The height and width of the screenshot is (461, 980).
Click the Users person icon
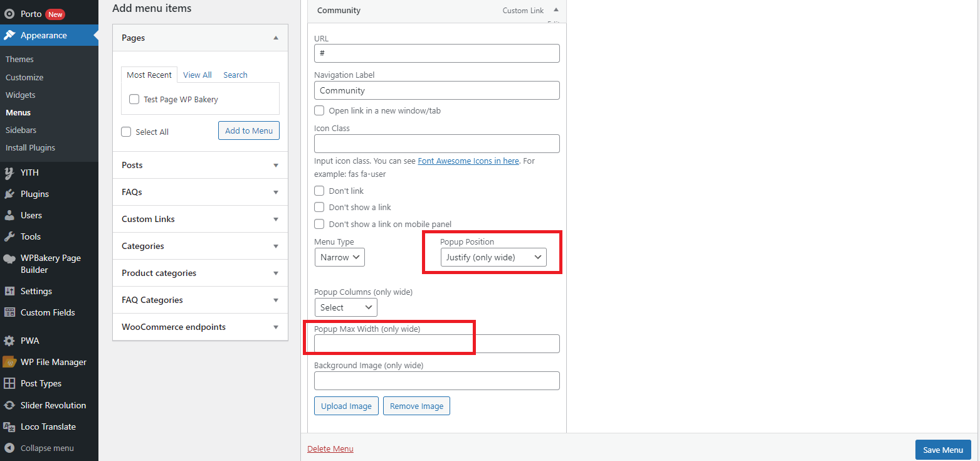coord(9,215)
